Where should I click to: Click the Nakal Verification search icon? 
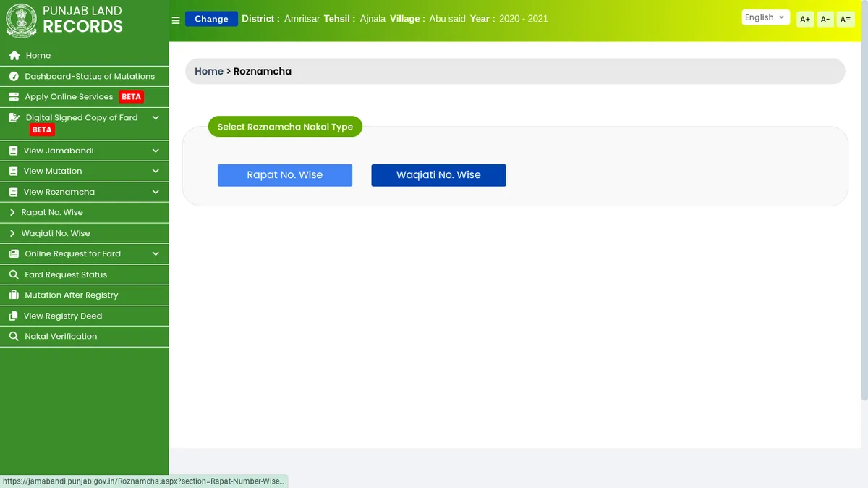14,337
